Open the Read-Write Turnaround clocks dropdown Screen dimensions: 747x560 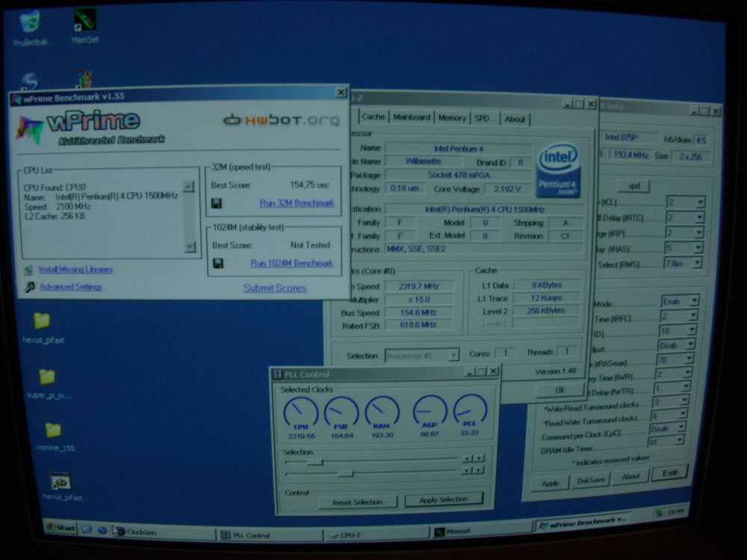pyautogui.click(x=669, y=416)
